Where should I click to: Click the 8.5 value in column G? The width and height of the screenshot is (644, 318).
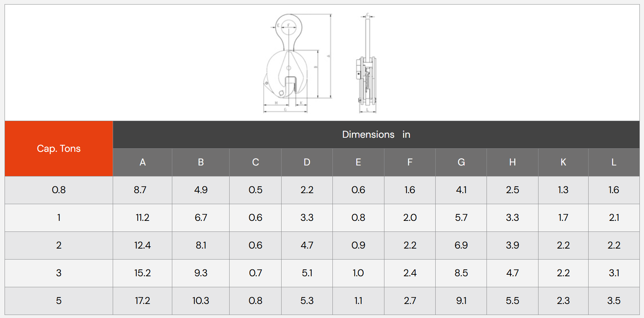click(x=461, y=273)
